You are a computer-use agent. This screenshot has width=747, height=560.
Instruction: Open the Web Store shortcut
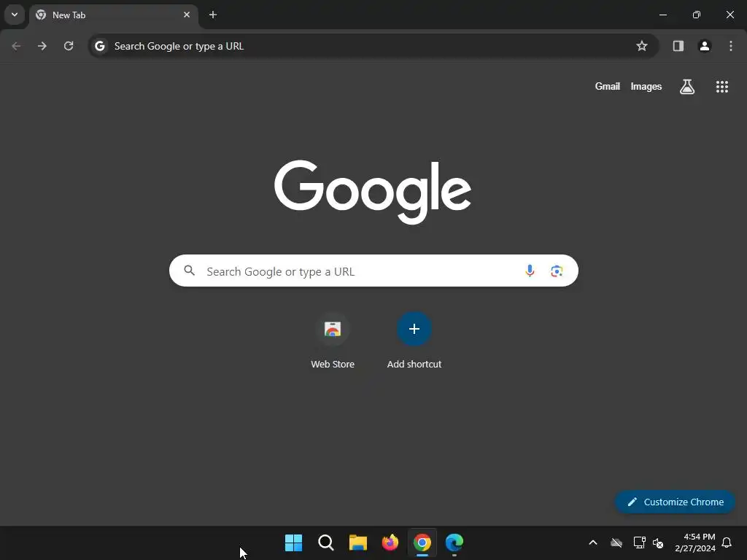(x=333, y=341)
